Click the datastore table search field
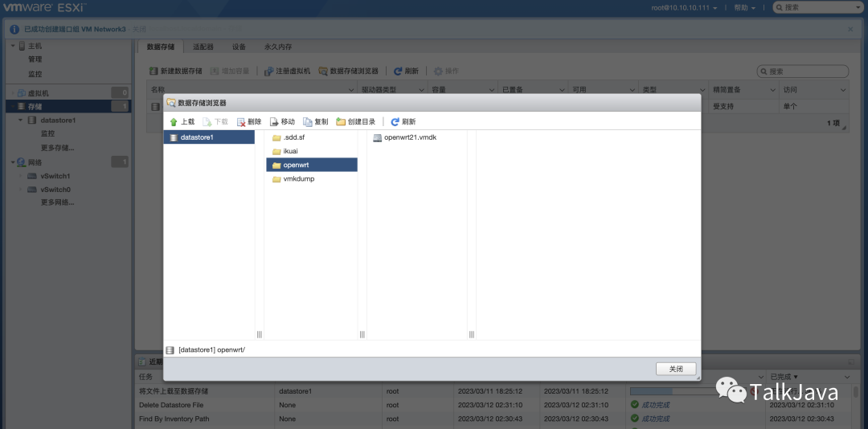Viewport: 868px width, 429px height. coord(803,71)
